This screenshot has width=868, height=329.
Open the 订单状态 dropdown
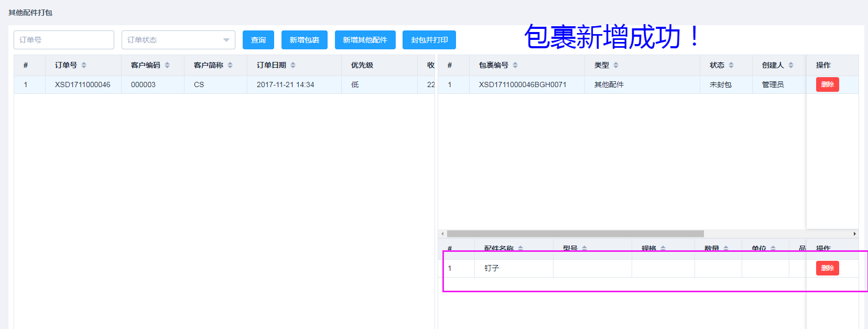click(x=178, y=40)
